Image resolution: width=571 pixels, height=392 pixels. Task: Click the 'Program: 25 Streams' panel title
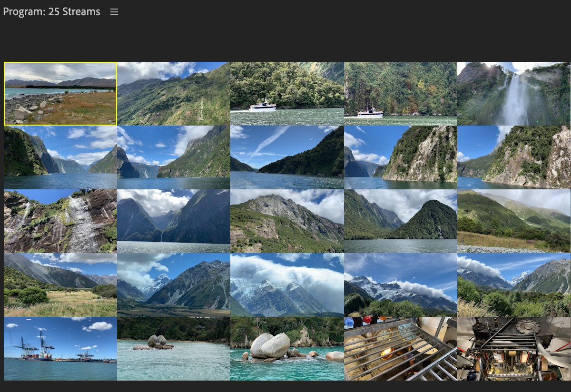51,12
